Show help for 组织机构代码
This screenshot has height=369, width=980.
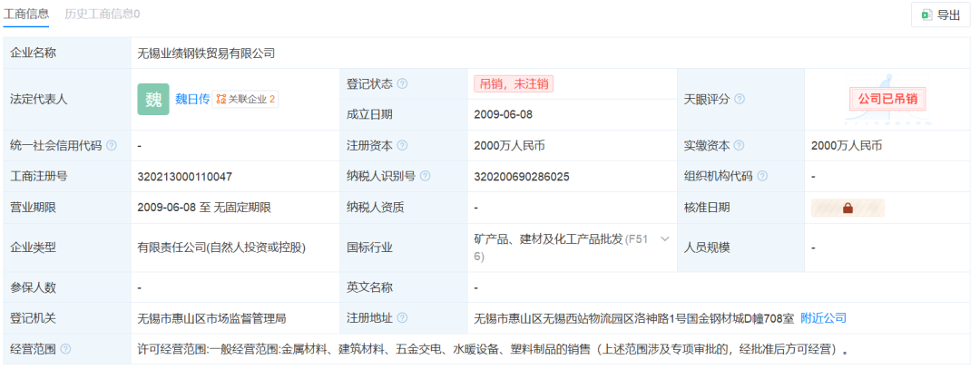point(762,176)
